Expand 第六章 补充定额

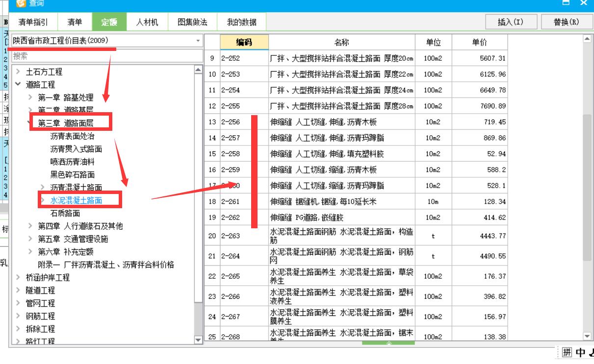coord(30,251)
